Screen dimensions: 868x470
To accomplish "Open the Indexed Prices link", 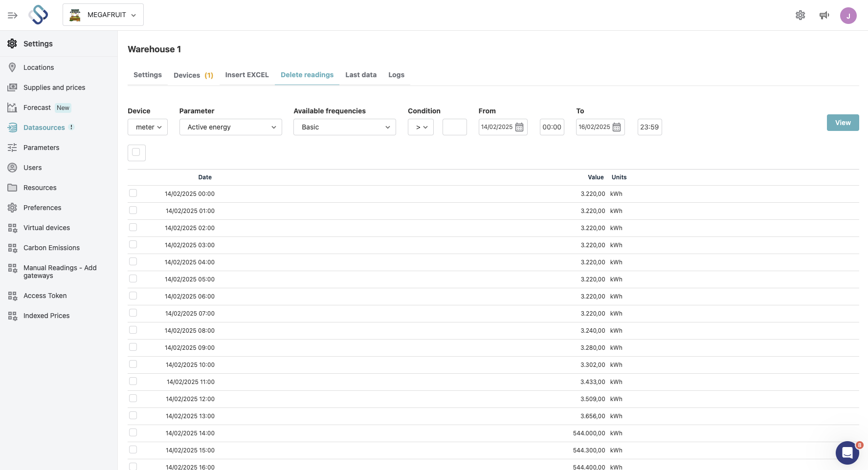I will point(46,316).
